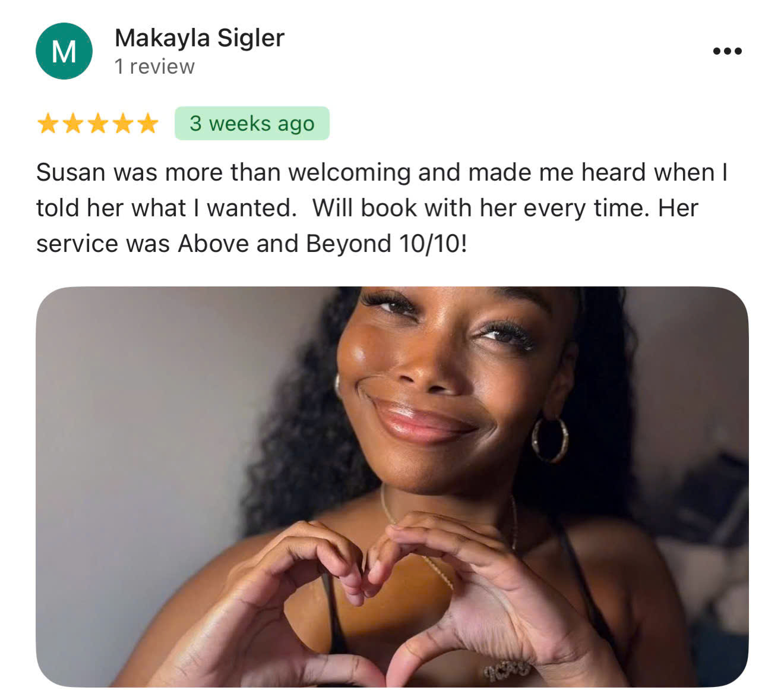Click the third rating star
The width and height of the screenshot is (784, 690).
[97, 124]
